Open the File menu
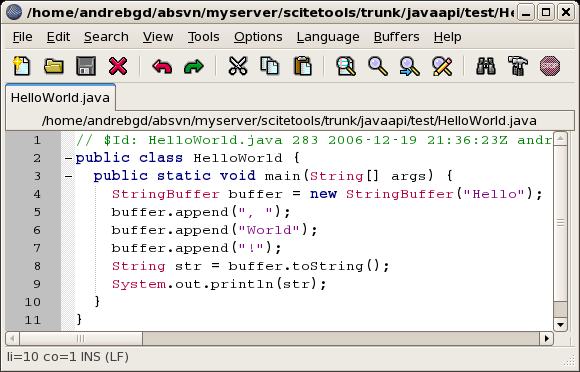This screenshot has height=372, width=580. pos(23,37)
